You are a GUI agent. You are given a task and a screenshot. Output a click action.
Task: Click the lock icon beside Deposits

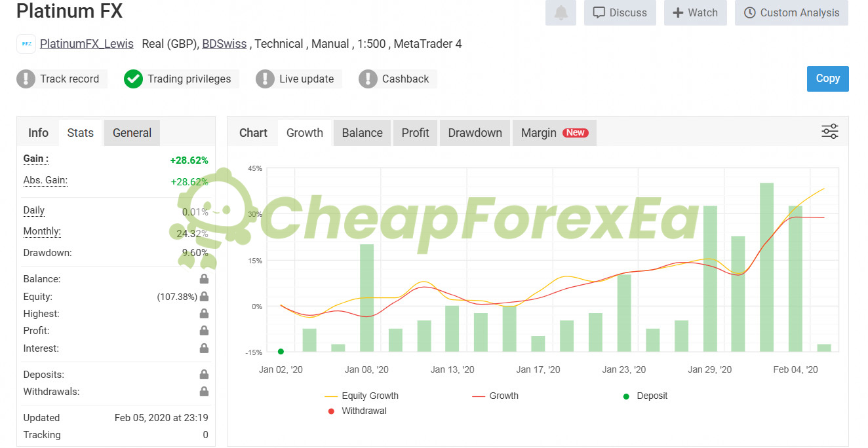click(x=204, y=375)
